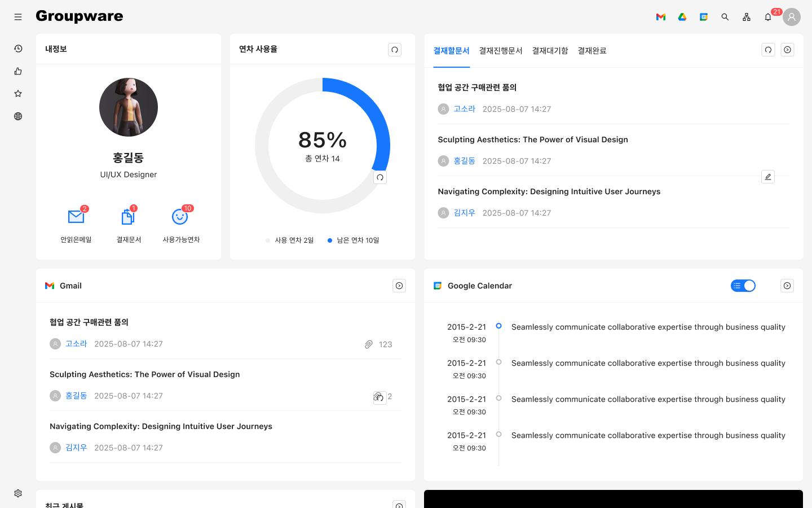Refresh the 연차 사용율 widget
Viewport: 812px width, 508px height.
(395, 50)
